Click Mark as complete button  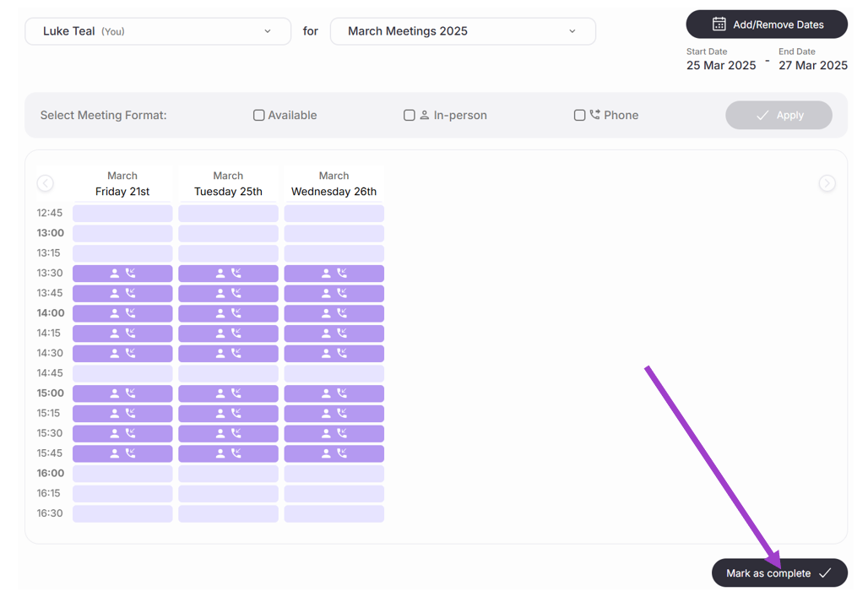point(779,573)
